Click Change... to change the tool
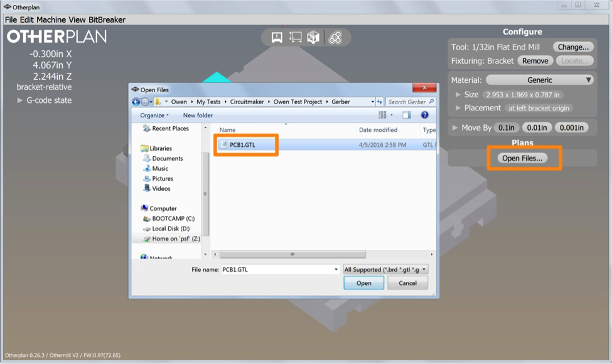 point(573,47)
